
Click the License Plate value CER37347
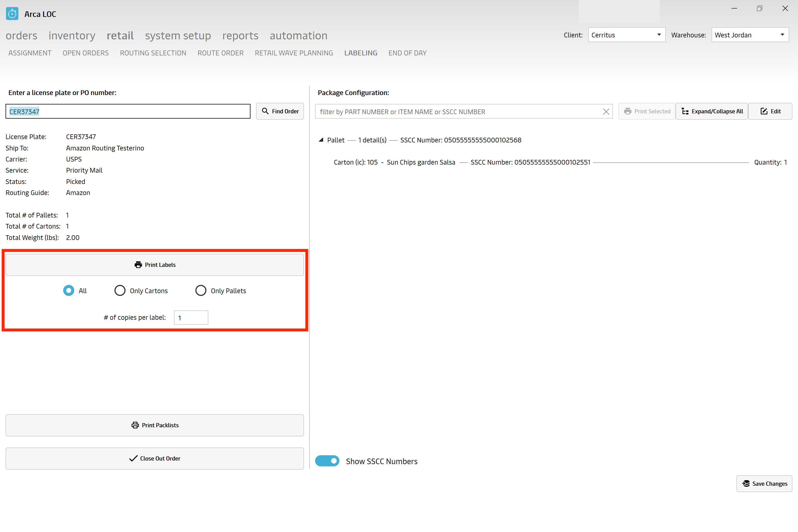(x=81, y=137)
